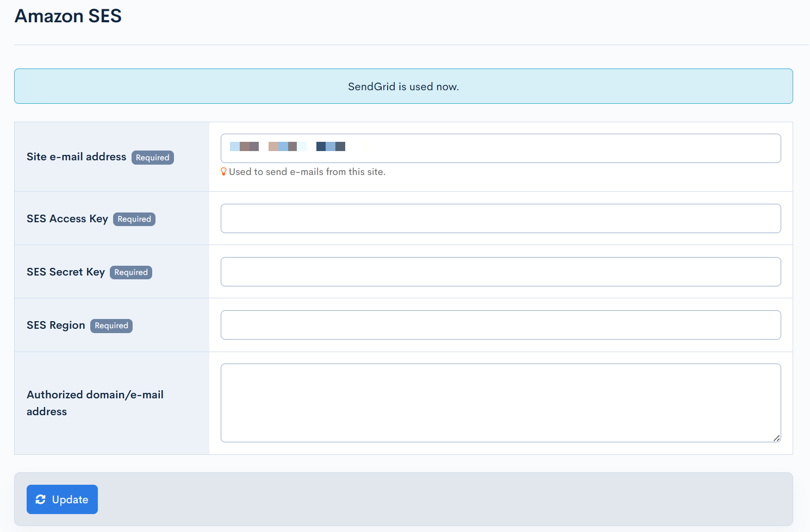The width and height of the screenshot is (810, 532).
Task: Click the 'Site e-mail address' label
Action: (x=76, y=157)
